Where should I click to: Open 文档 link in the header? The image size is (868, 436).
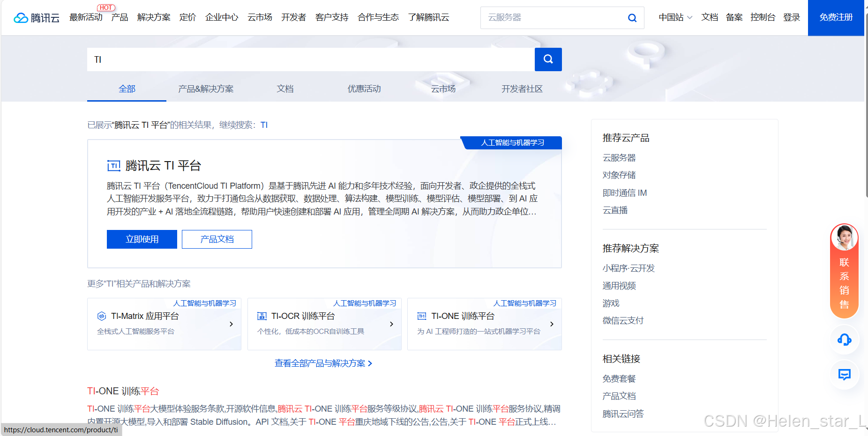[710, 17]
